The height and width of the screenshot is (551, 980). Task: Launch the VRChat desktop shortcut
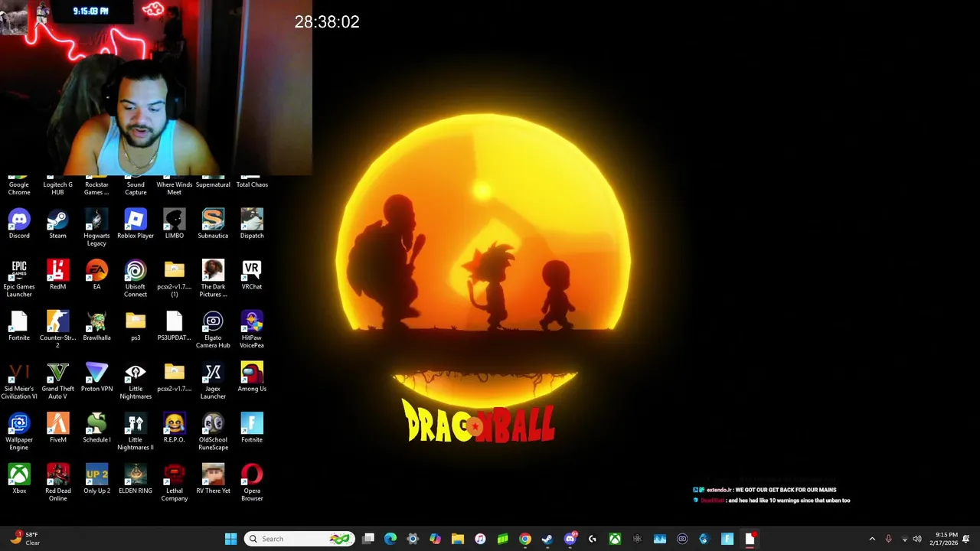pyautogui.click(x=252, y=275)
